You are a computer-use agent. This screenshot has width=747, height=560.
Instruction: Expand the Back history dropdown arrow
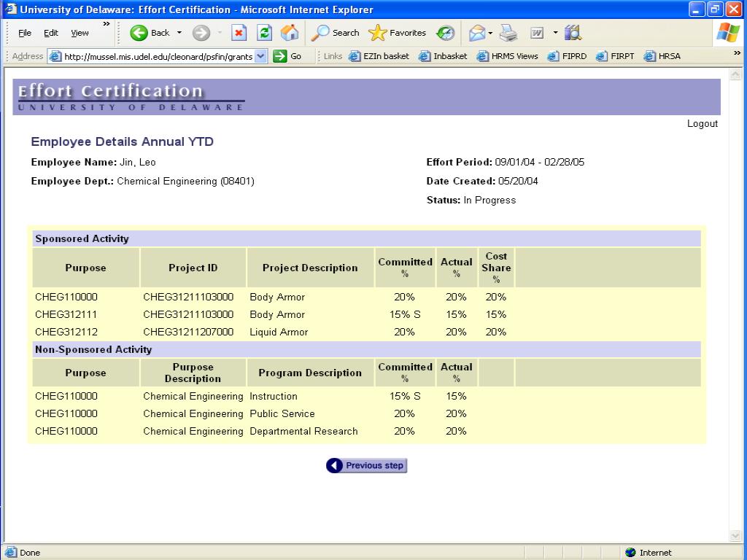[179, 33]
